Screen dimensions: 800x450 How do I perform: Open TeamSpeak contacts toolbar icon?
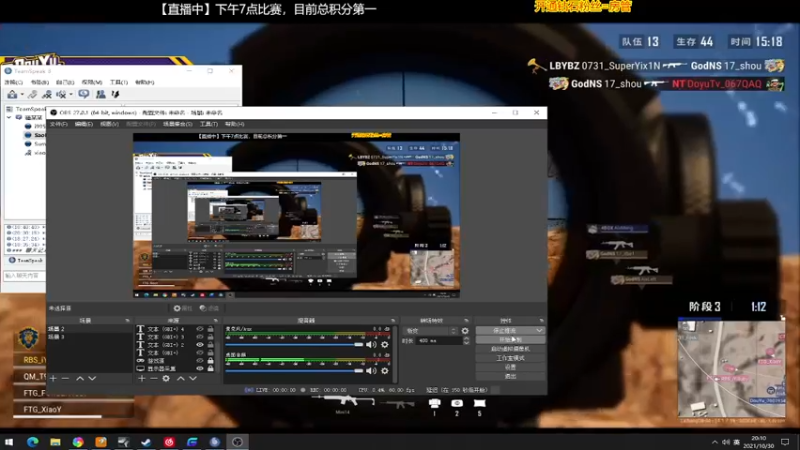(101, 94)
